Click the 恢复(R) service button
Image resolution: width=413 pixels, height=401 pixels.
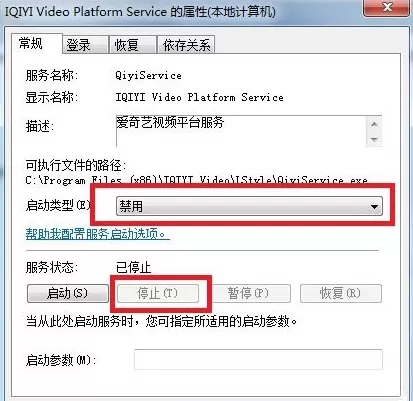click(341, 293)
